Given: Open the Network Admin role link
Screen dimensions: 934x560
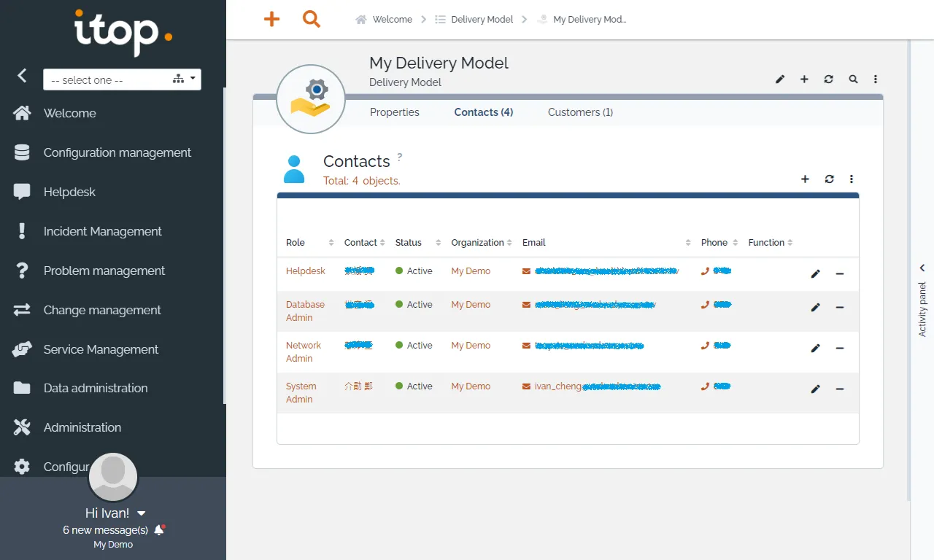Looking at the screenshot, I should [304, 351].
